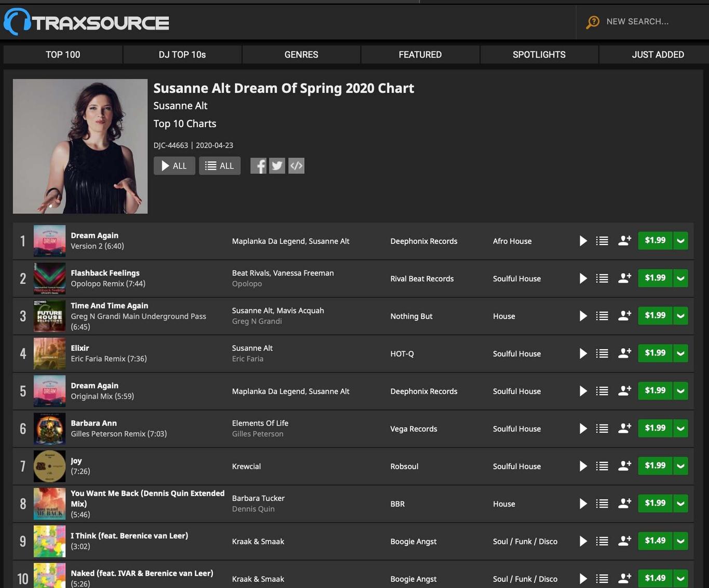The width and height of the screenshot is (709, 588).
Task: Open the Robsoul label link
Action: tap(404, 467)
